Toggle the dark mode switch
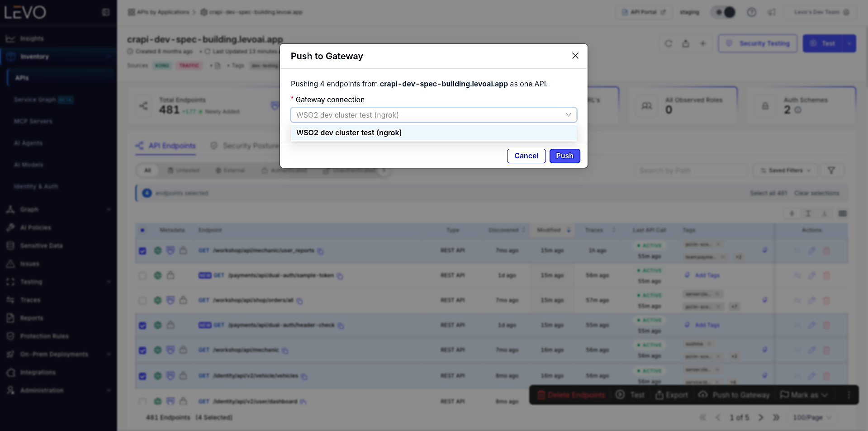The image size is (868, 431). (x=724, y=12)
